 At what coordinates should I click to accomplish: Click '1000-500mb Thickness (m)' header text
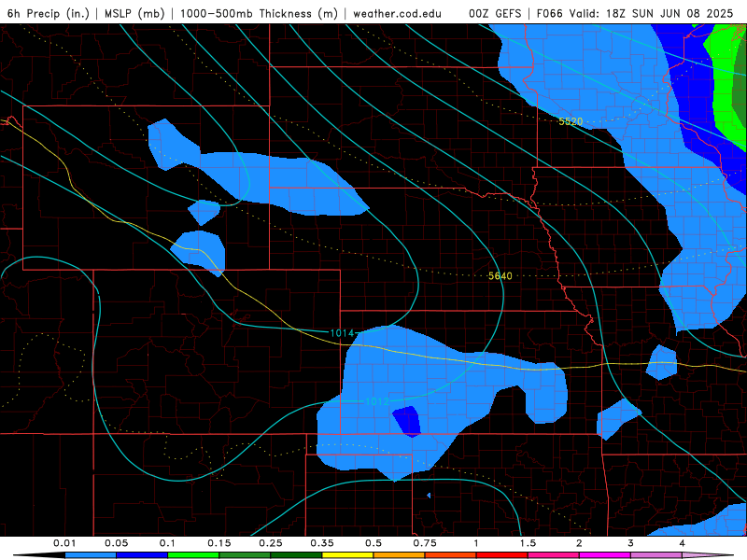pos(259,13)
